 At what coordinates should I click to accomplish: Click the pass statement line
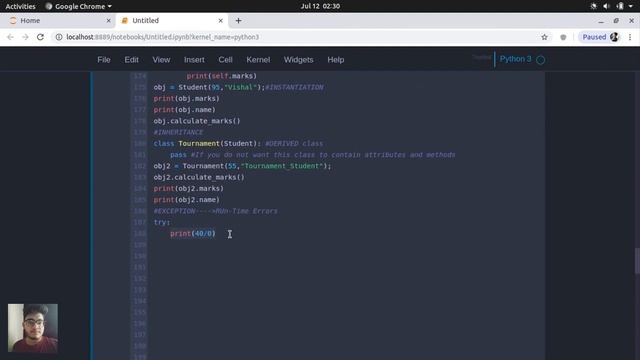[312, 155]
